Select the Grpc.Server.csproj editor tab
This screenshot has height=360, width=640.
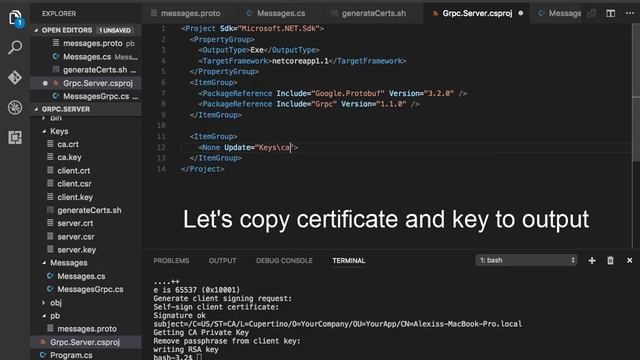click(x=476, y=13)
